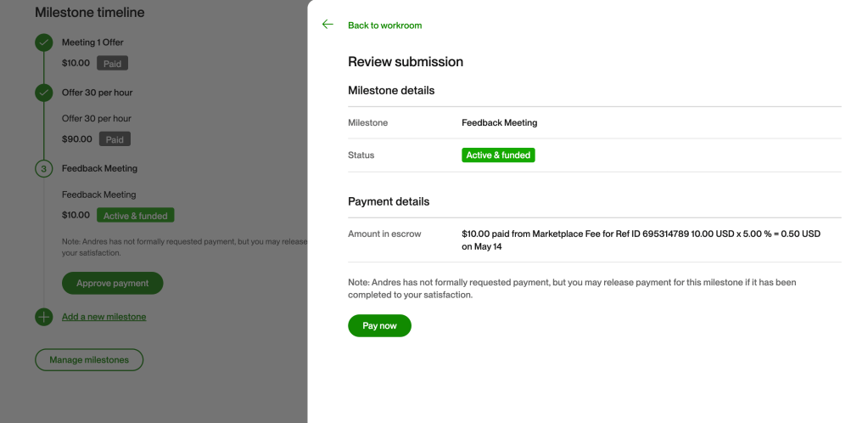Viewport: 868px width, 423px height.
Task: Click the step 3 circle for Feedback Meeting
Action: (x=44, y=168)
